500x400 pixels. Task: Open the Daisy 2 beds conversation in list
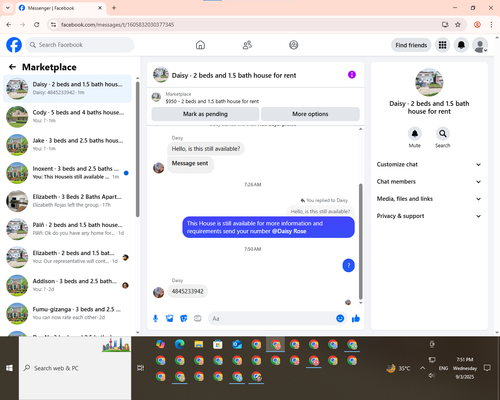[x=67, y=89]
